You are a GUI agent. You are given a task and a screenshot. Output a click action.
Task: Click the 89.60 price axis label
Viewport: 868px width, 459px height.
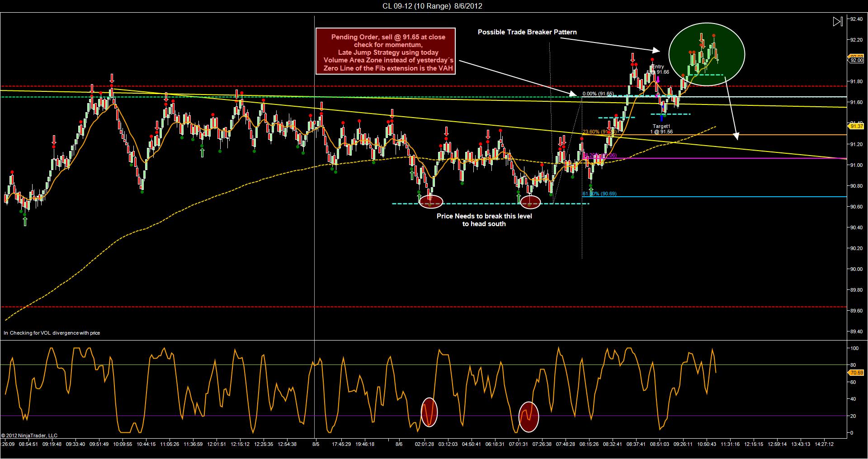pos(857,311)
